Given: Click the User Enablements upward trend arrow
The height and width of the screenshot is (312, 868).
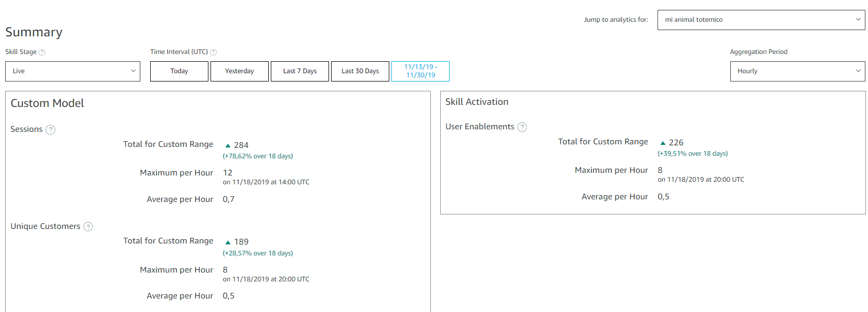Looking at the screenshot, I should (x=663, y=143).
